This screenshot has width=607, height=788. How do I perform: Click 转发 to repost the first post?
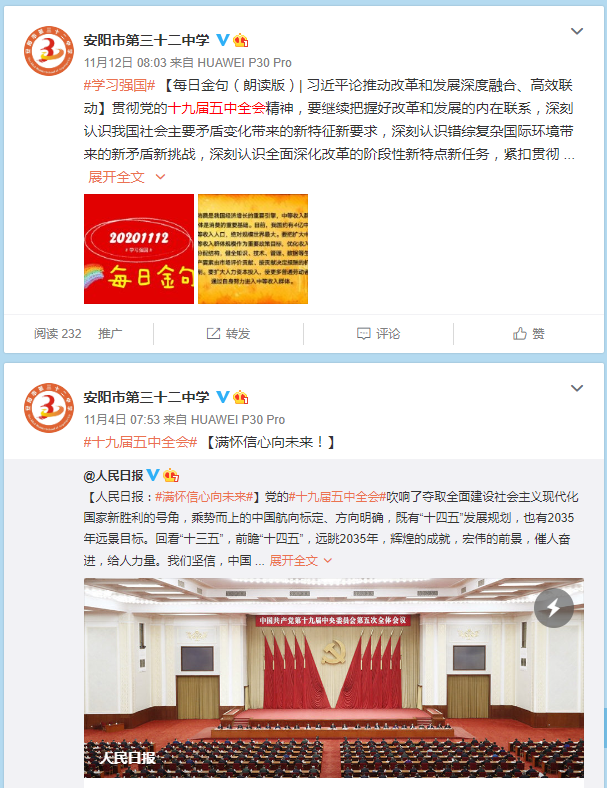click(228, 334)
